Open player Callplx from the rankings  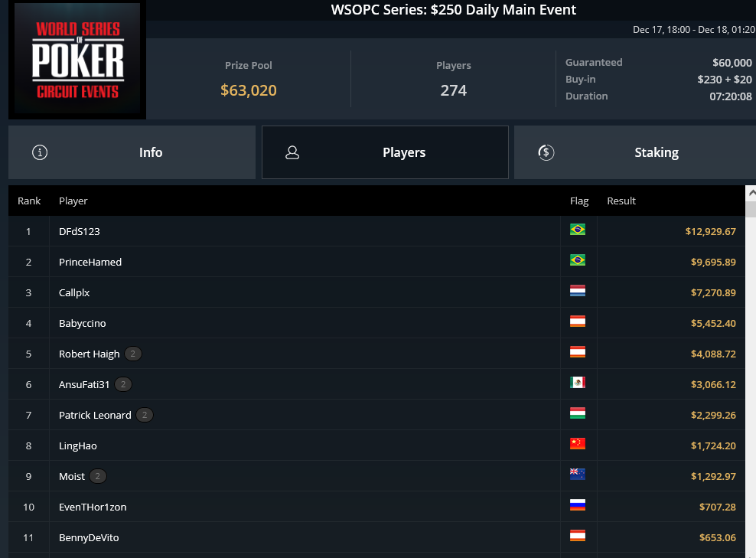[x=74, y=292]
